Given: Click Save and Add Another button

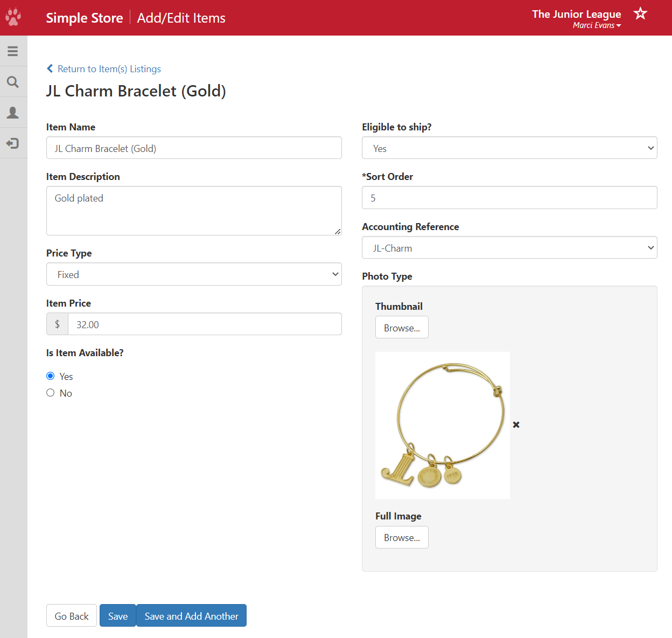Looking at the screenshot, I should (x=192, y=615).
